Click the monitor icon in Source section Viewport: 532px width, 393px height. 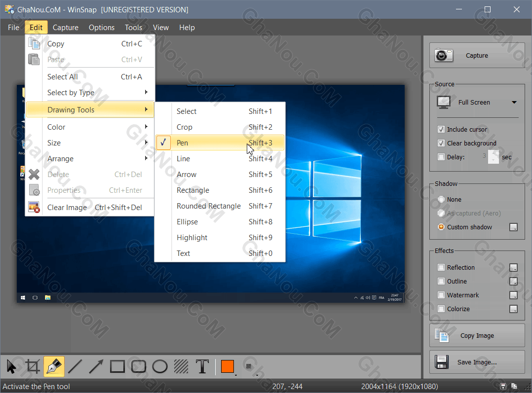click(444, 102)
